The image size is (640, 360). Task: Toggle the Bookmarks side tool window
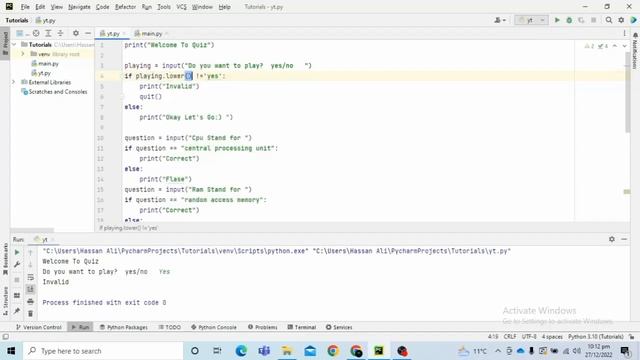pyautogui.click(x=5, y=260)
